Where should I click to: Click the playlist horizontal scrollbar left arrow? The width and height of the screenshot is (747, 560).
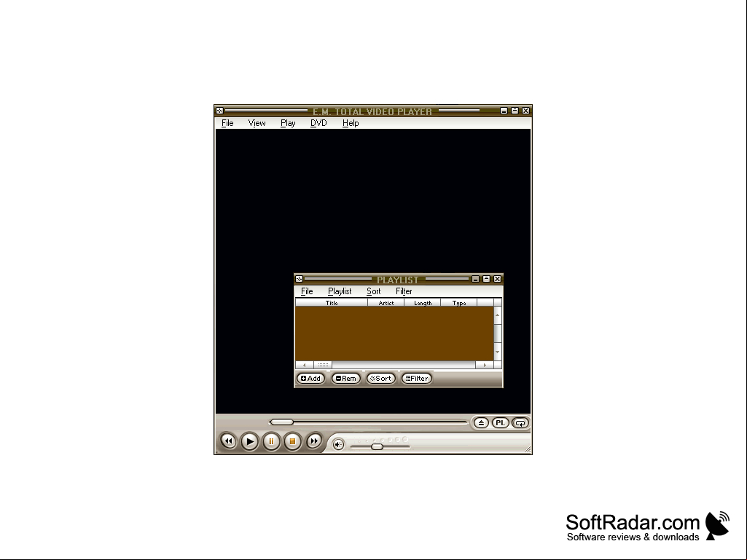point(305,365)
